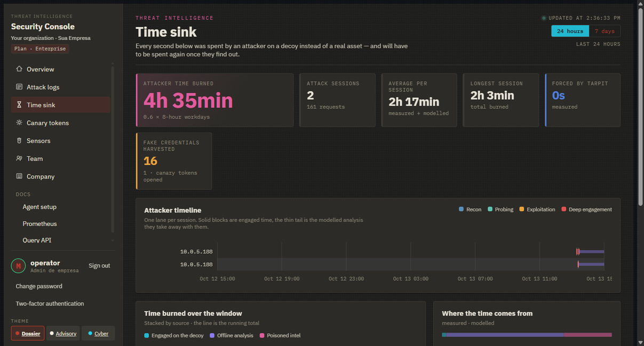Image resolution: width=644 pixels, height=346 pixels.
Task: Click the Average per session card
Action: click(x=419, y=100)
